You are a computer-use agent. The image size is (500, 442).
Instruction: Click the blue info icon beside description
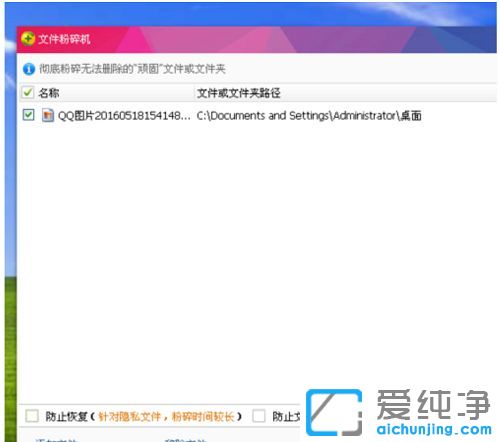click(29, 69)
